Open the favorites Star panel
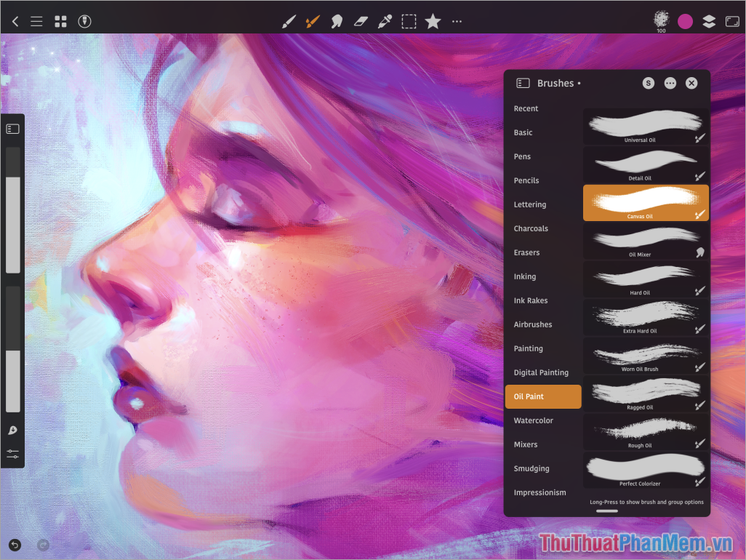The image size is (746, 560). click(433, 21)
